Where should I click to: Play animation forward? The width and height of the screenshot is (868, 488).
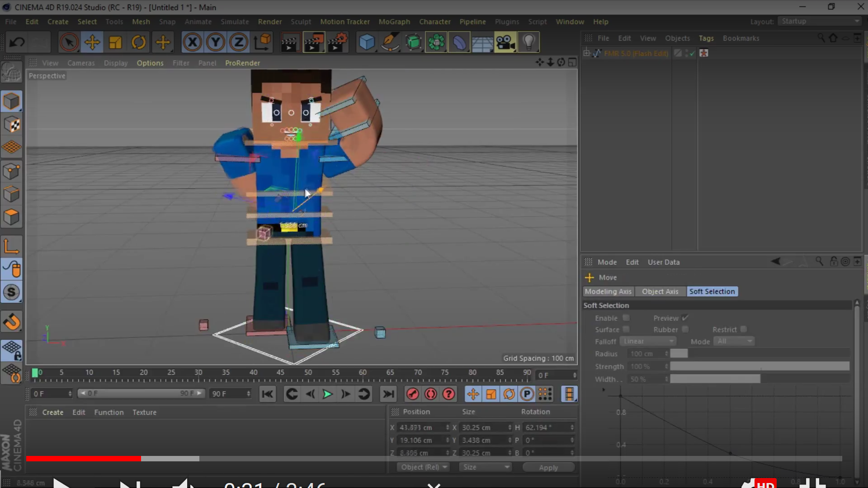[328, 394]
